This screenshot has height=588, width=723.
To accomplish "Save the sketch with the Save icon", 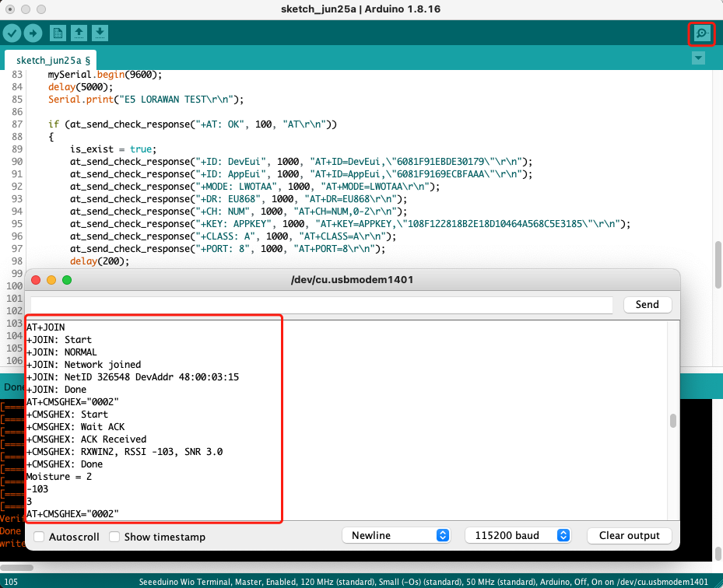I will point(100,33).
